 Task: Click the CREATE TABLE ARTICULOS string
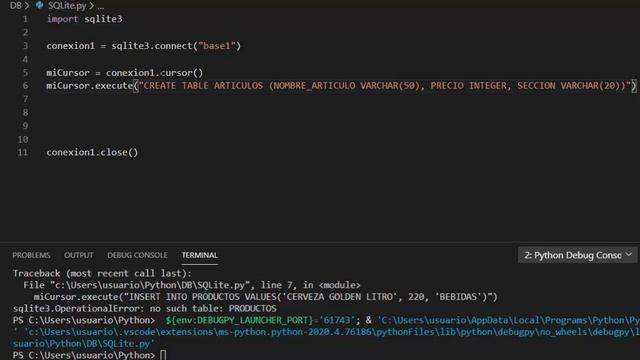click(385, 86)
